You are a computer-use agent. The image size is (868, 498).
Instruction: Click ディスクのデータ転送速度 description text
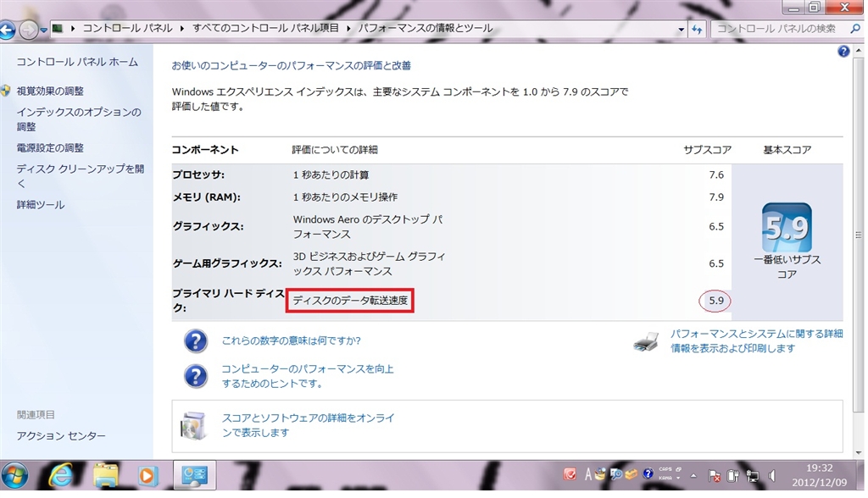coord(350,301)
